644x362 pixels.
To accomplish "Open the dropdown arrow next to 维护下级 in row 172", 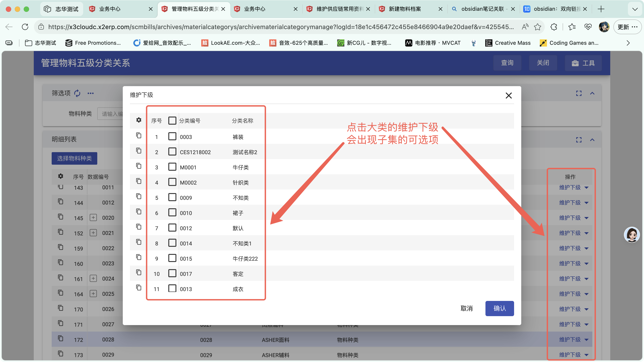I will click(x=587, y=340).
